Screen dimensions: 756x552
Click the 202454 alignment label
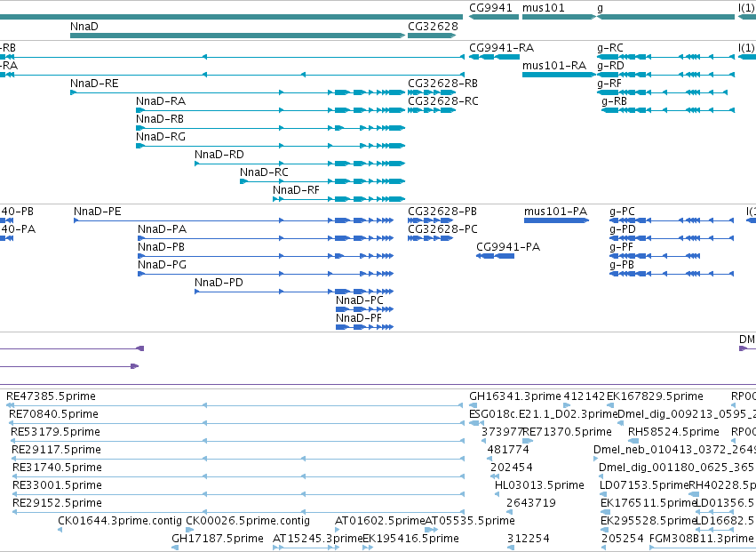coord(511,468)
